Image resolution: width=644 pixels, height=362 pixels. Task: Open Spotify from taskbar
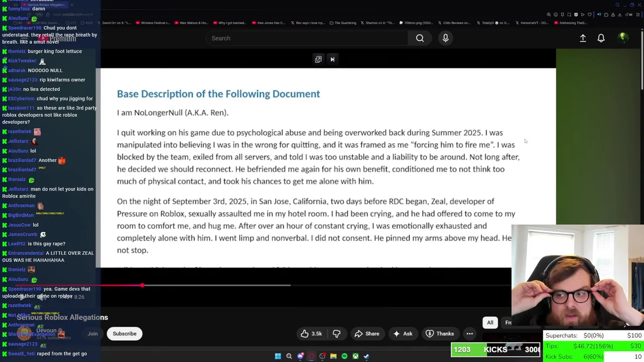(x=344, y=356)
